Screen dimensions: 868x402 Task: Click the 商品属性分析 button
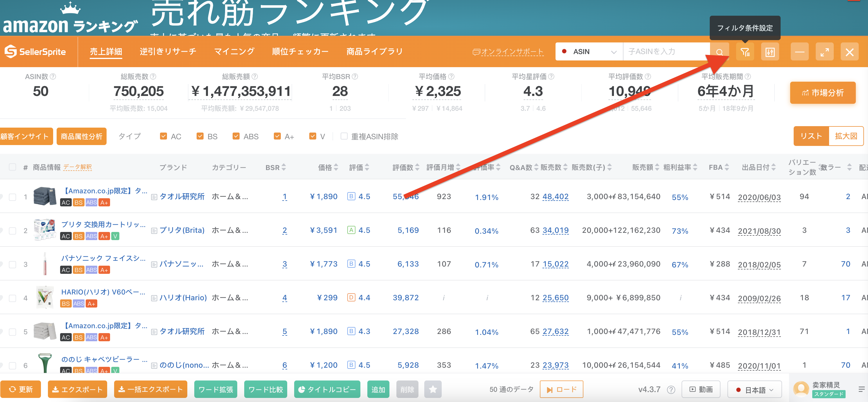[x=81, y=136]
